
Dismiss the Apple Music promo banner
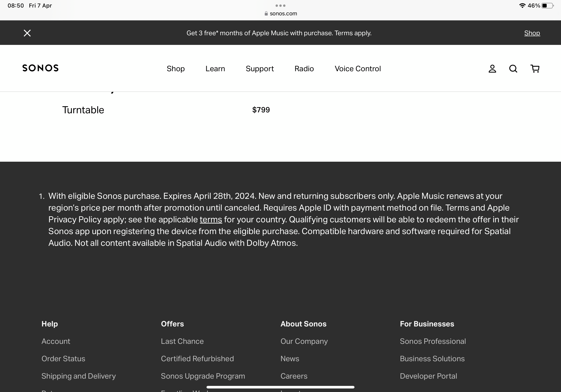click(x=27, y=33)
